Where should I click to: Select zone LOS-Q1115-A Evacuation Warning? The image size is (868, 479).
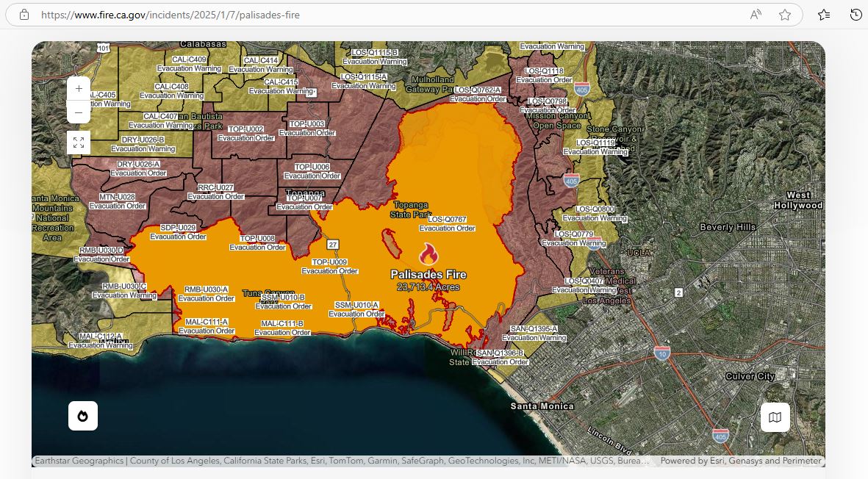click(x=364, y=82)
